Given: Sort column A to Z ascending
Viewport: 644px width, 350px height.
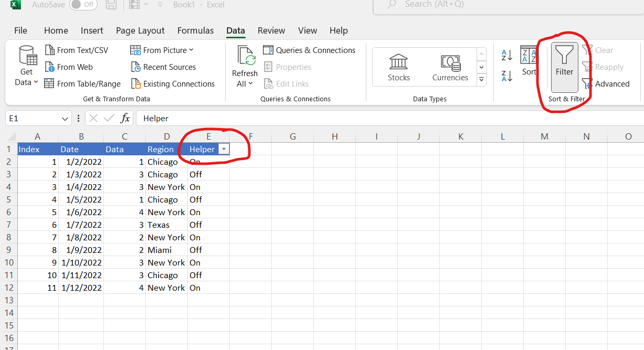Looking at the screenshot, I should pyautogui.click(x=506, y=55).
